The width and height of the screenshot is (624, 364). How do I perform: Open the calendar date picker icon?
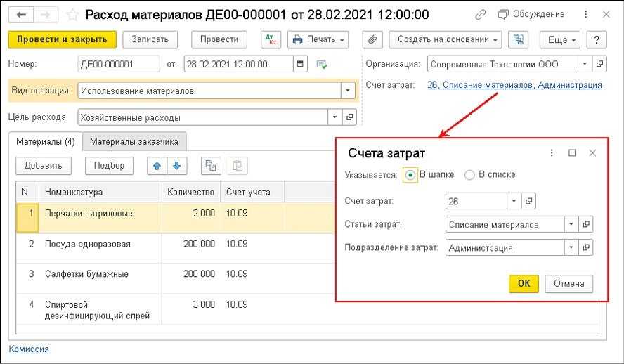(301, 65)
